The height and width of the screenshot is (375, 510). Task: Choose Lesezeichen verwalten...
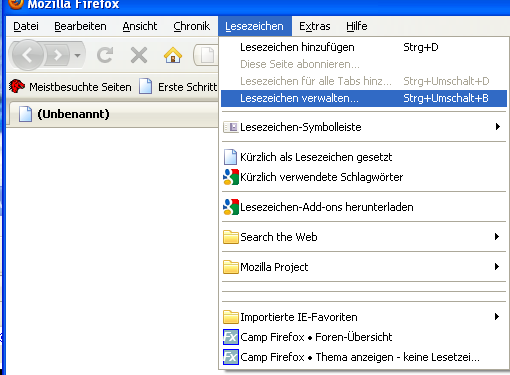coord(364,98)
